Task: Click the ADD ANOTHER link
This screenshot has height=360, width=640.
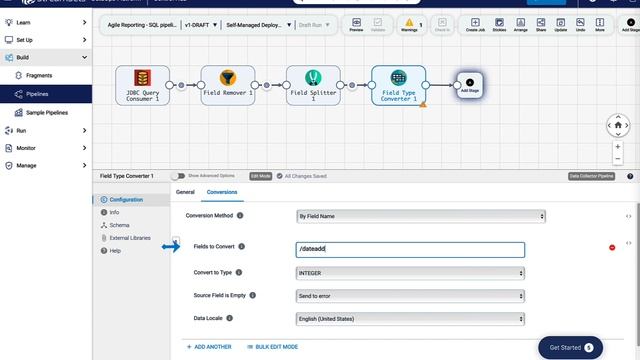Action: (209, 347)
